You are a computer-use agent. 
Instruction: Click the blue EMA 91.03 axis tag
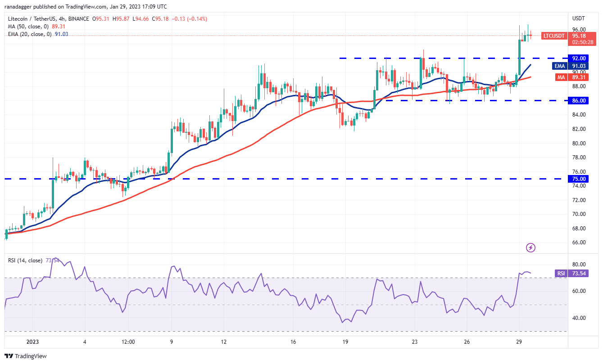[x=560, y=66]
